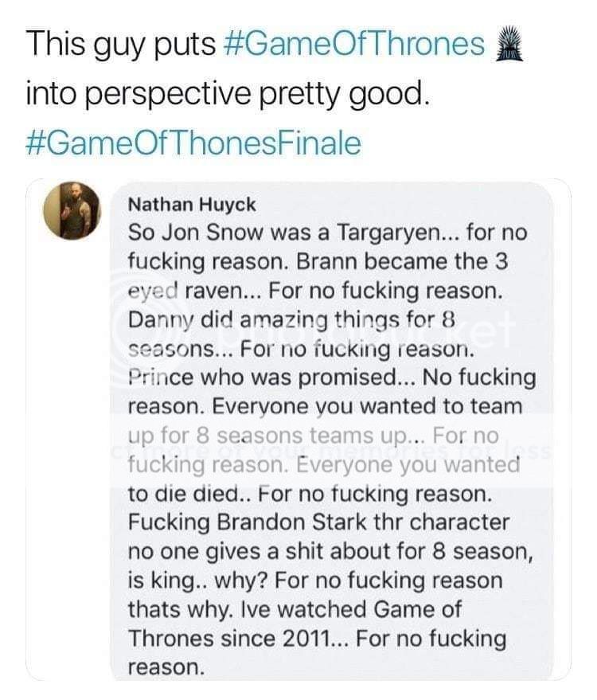Screen dimensions: 597x700
Task: Click the "to die died.." phrase
Action: 181,494
